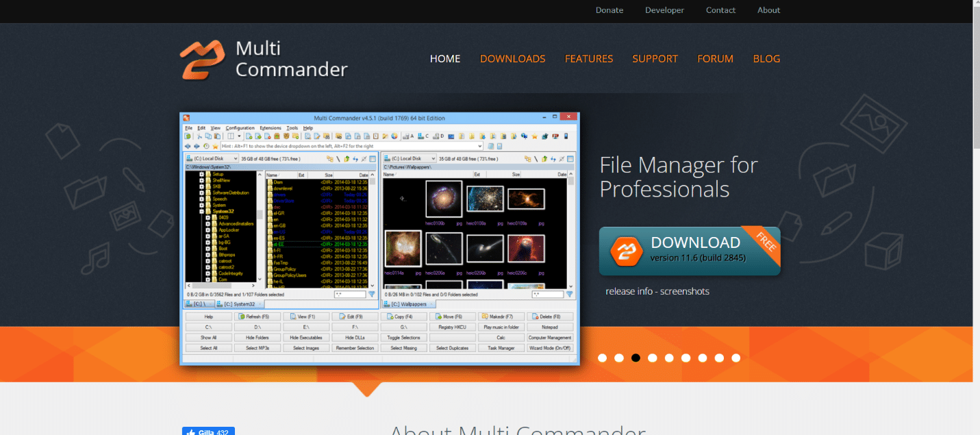This screenshot has height=435, width=980.
Task: Open the Tools menu in the screenshot
Action: 292,128
